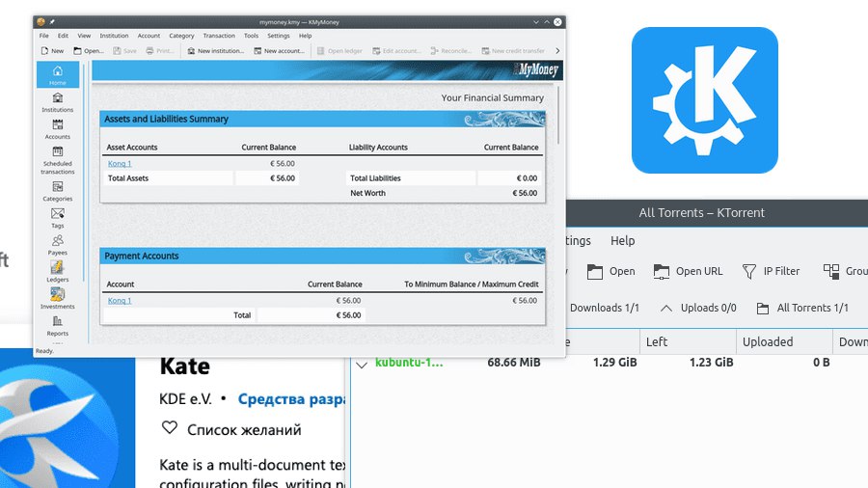Add Kate to wishlist via heart icon

(x=170, y=428)
